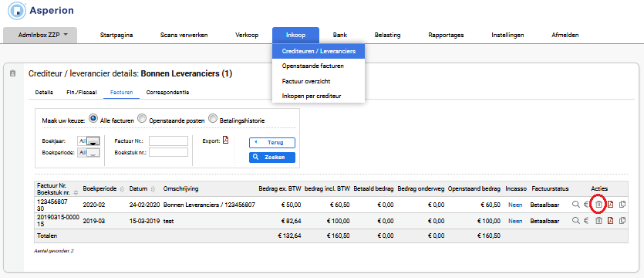Screen dimensions: 644x278
Task: Switch to the Details tab
Action: pos(44,93)
